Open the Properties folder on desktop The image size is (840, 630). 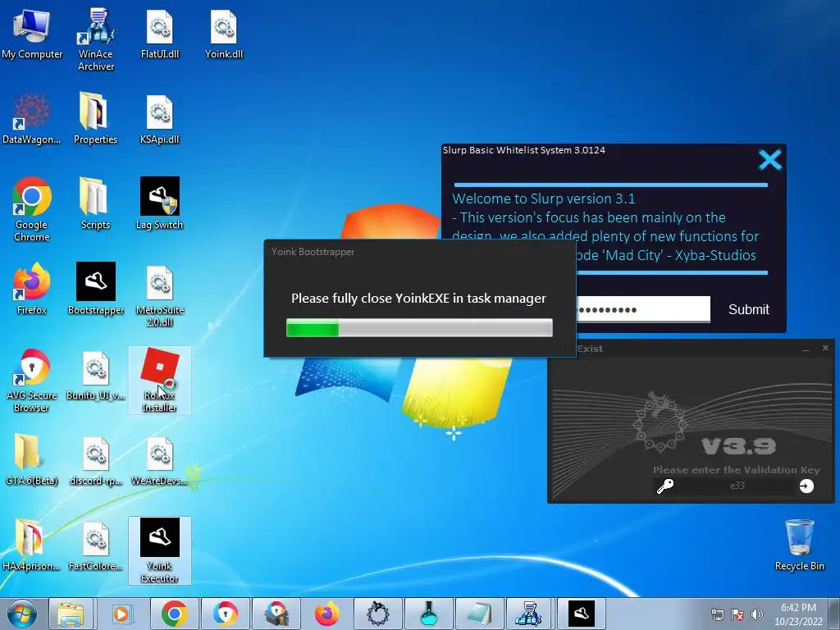pyautogui.click(x=95, y=119)
